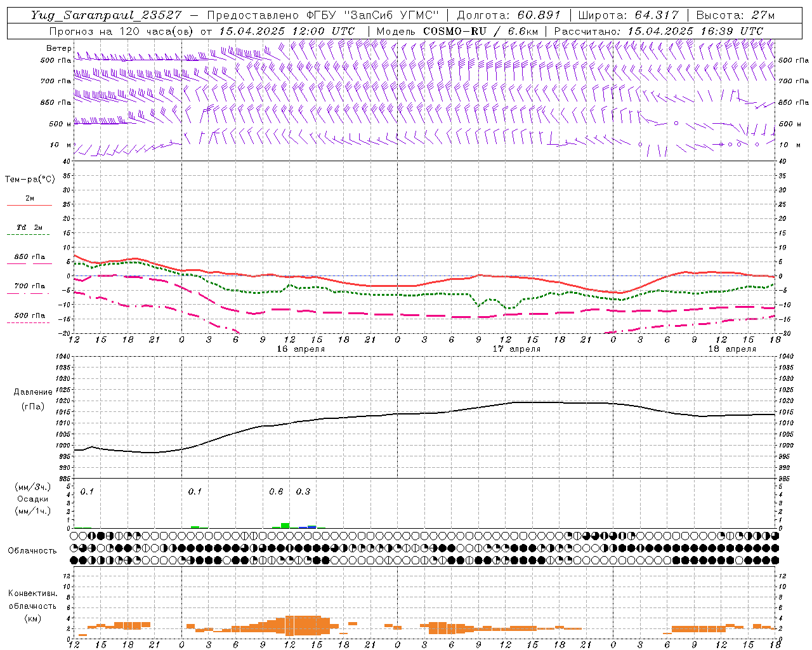Select the "Широта: 64.317" header field

[x=628, y=15]
